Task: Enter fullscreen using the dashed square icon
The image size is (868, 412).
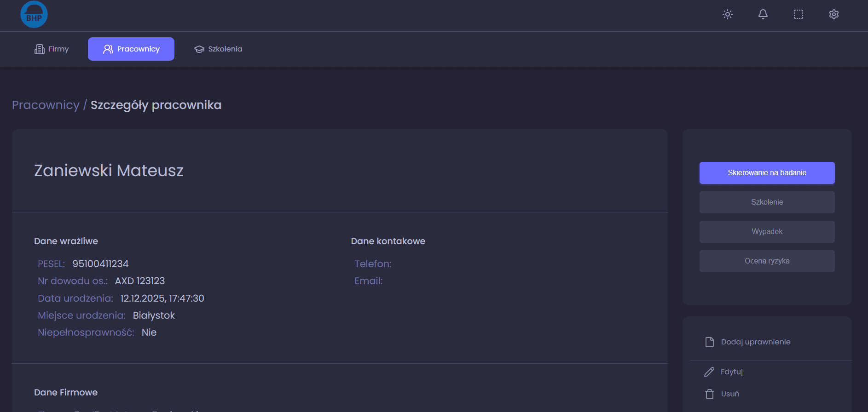Action: tap(798, 14)
